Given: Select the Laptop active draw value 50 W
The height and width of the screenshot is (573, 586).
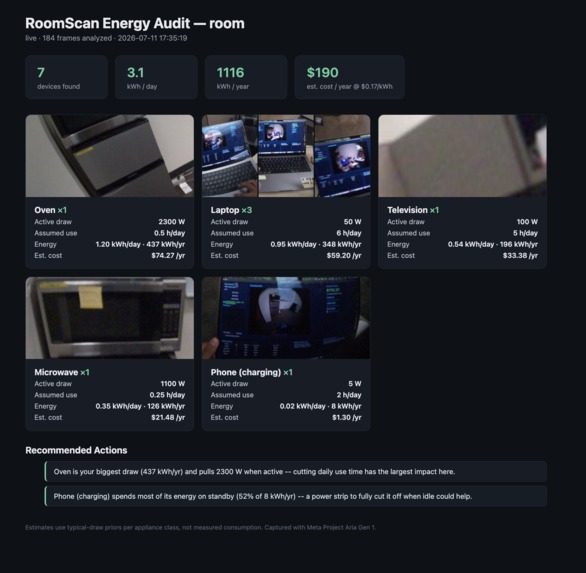Looking at the screenshot, I should click(x=352, y=222).
